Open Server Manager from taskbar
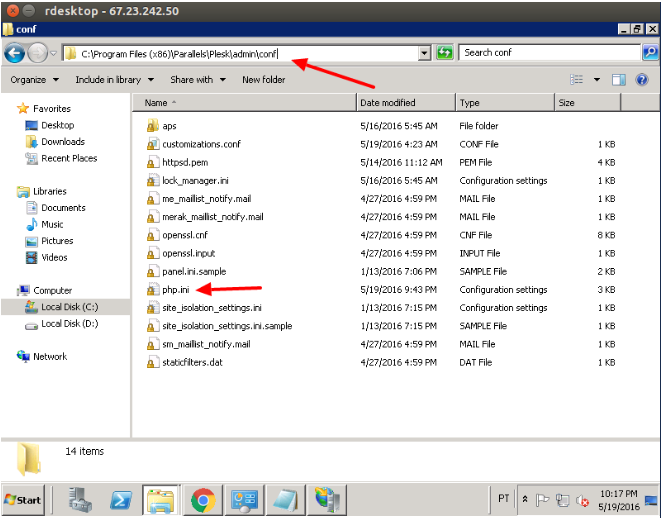 point(80,500)
